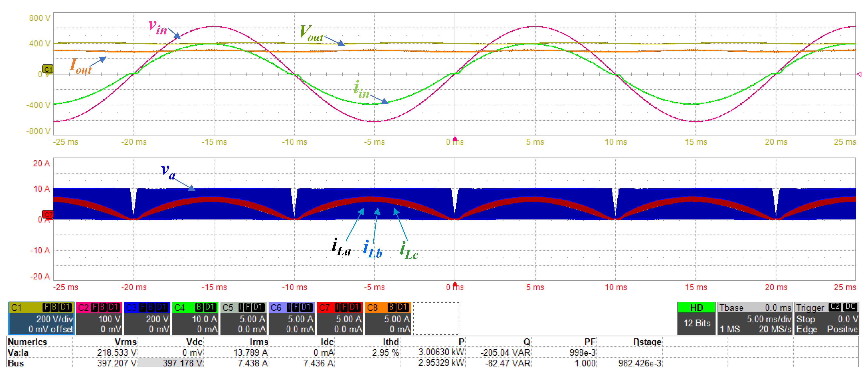The width and height of the screenshot is (868, 385).
Task: Click the green C4 channel descriptor
Action: (195, 318)
